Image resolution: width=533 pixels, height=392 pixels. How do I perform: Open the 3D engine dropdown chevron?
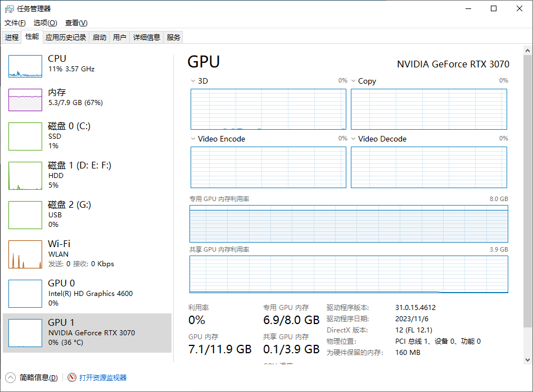pyautogui.click(x=193, y=81)
